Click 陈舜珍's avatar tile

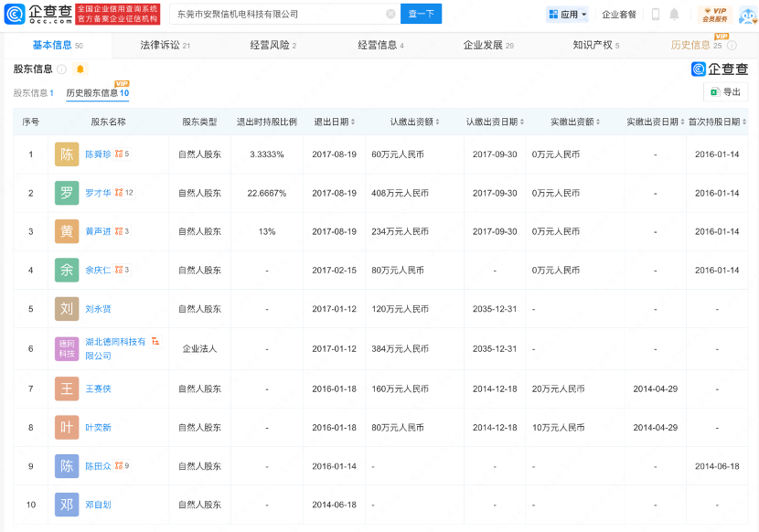click(x=67, y=154)
